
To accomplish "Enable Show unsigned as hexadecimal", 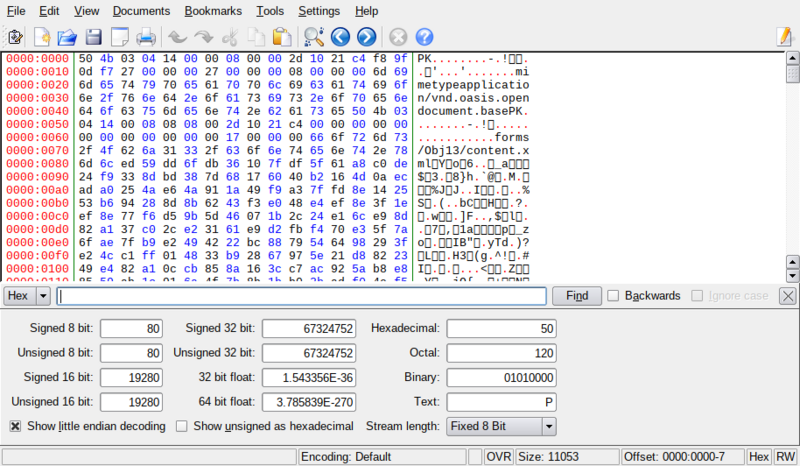I will pyautogui.click(x=182, y=426).
